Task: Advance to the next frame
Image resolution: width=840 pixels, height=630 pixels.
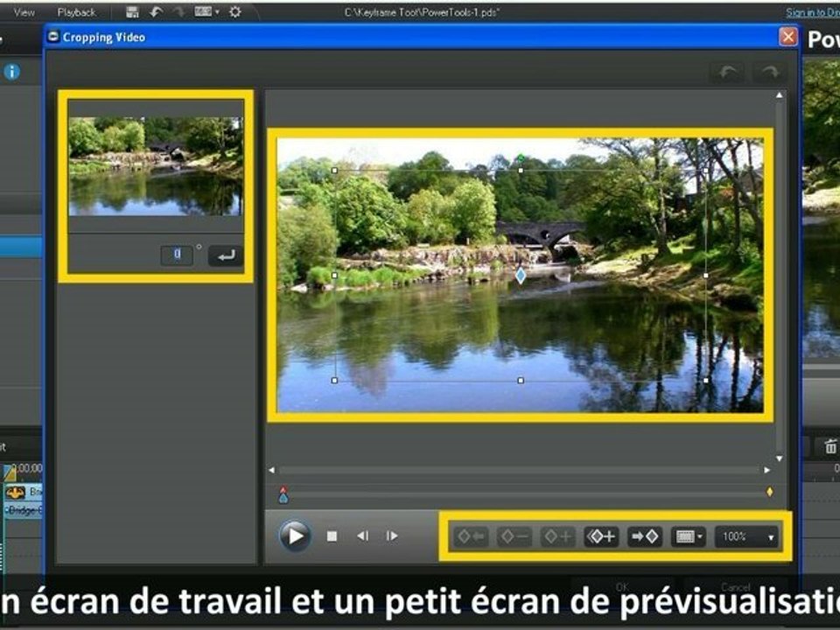Action: pyautogui.click(x=392, y=535)
